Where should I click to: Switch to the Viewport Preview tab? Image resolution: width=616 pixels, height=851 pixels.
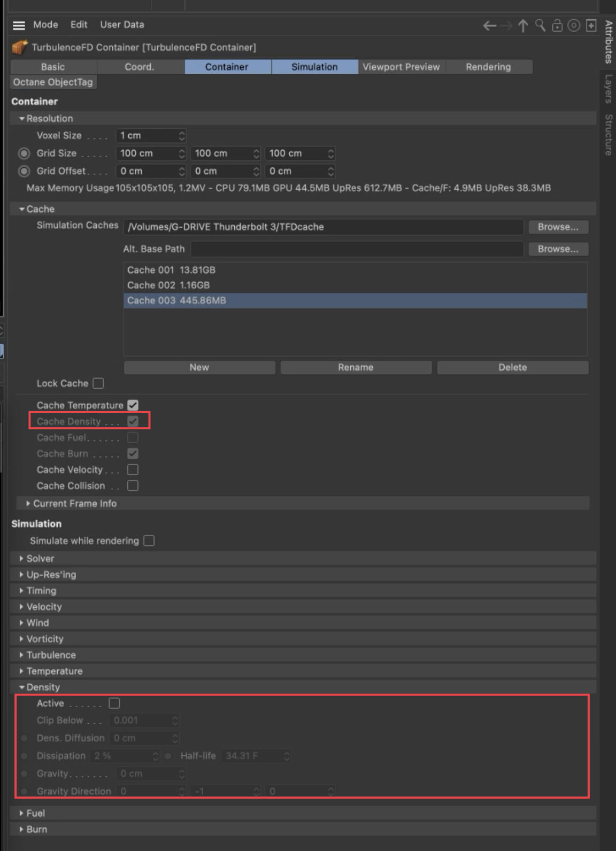401,67
